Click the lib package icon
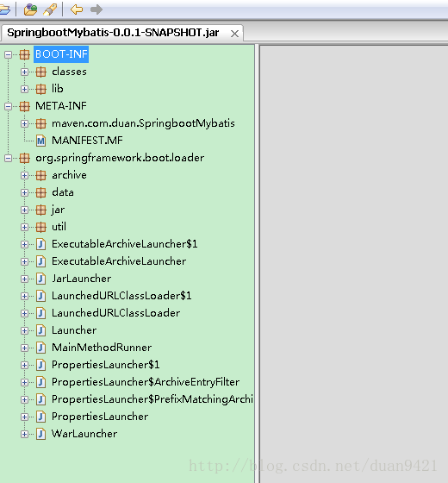Viewport: 448px width, 483px height. point(41,89)
